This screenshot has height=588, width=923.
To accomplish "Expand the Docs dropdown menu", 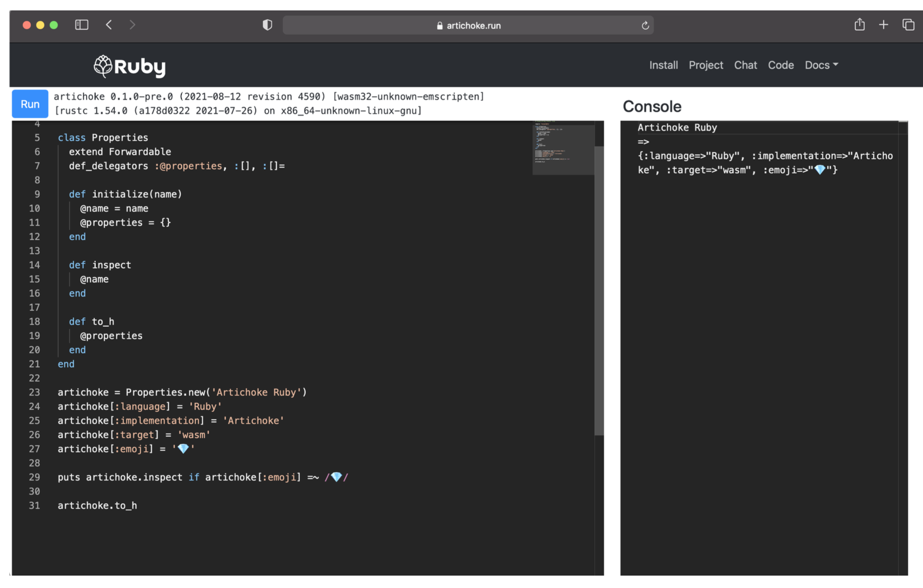I will coord(821,65).
